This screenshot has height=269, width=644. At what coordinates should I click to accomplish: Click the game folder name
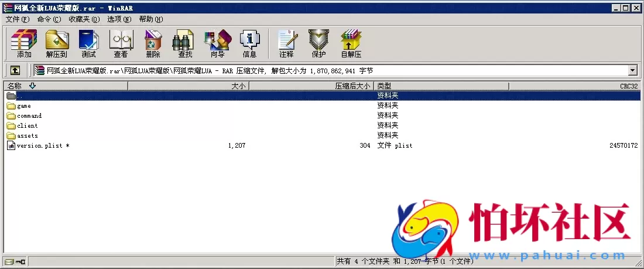[x=24, y=105]
